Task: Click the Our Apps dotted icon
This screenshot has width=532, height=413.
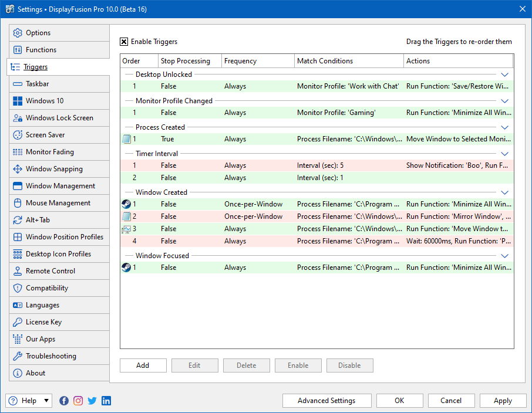Action: point(17,338)
